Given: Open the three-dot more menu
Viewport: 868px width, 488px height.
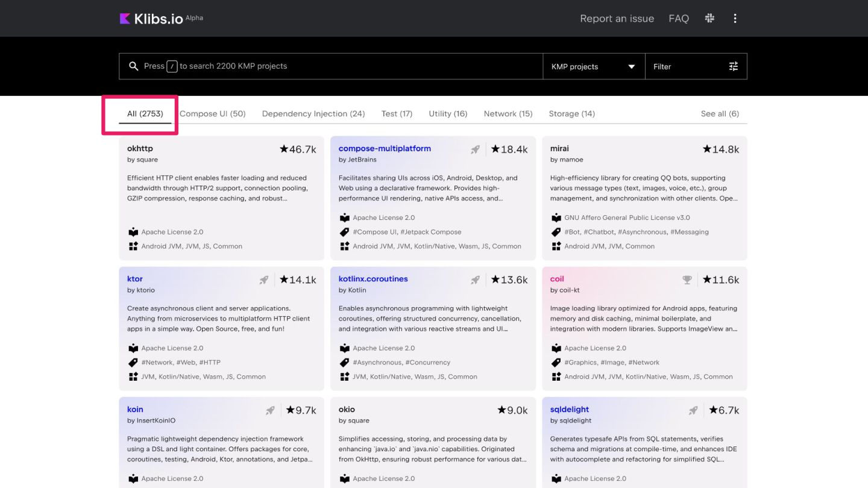Looking at the screenshot, I should (x=735, y=18).
